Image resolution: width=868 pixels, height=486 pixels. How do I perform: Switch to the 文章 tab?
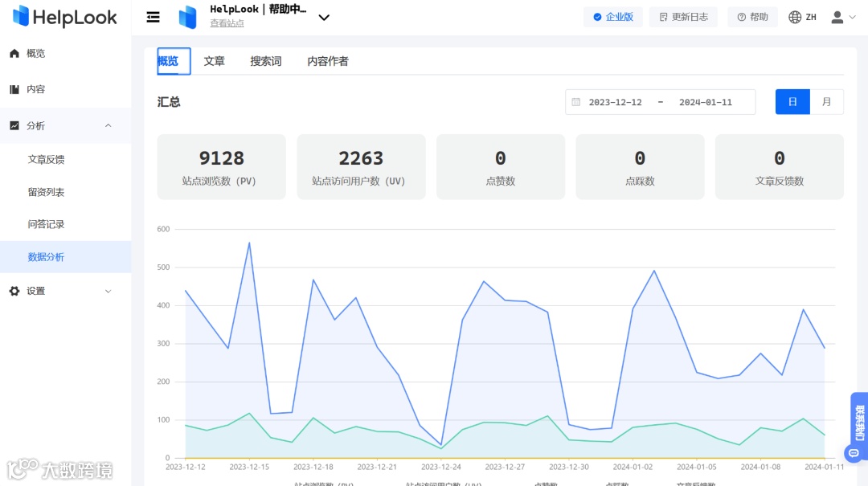click(215, 61)
